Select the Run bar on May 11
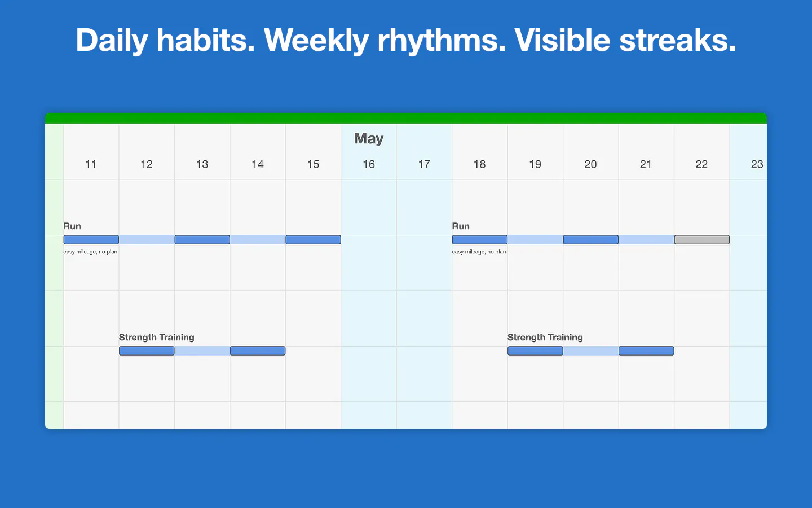 91,240
